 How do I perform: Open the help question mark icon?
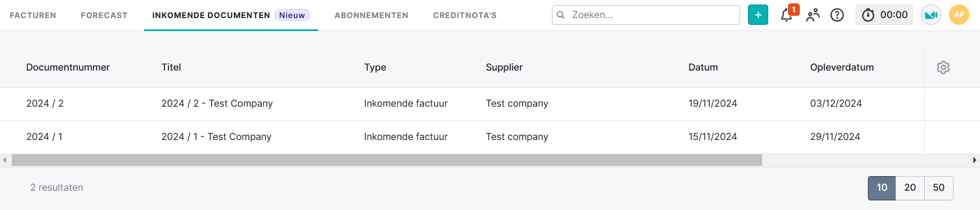[838, 15]
